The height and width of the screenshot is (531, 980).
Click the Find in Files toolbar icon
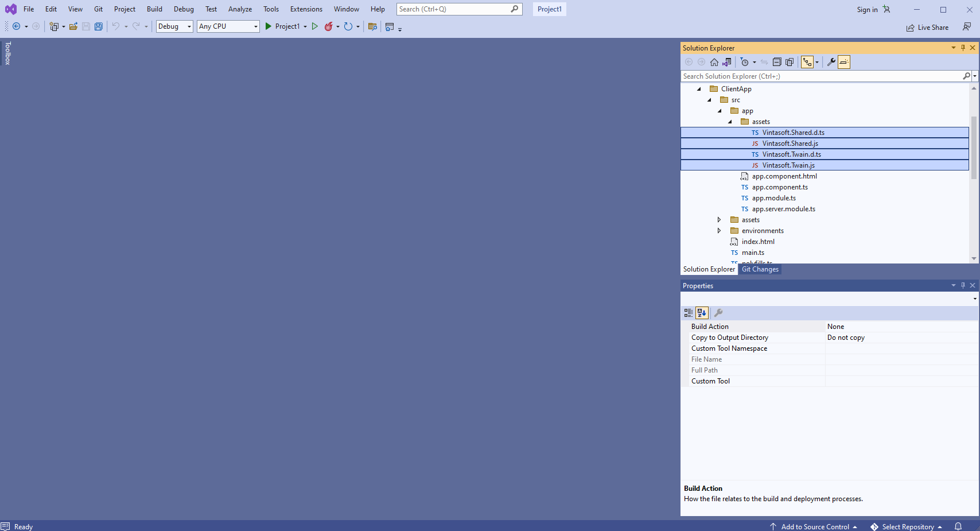tap(372, 26)
